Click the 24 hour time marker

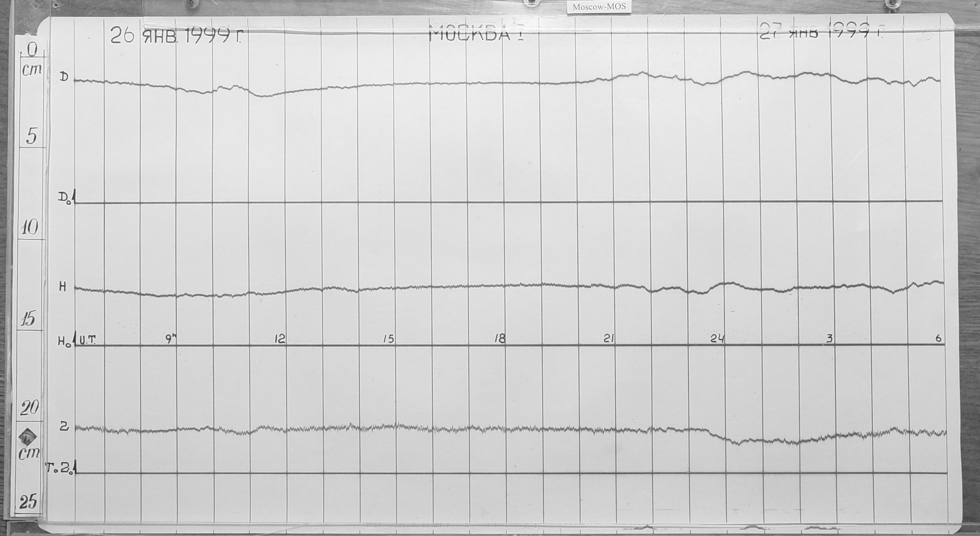click(717, 339)
